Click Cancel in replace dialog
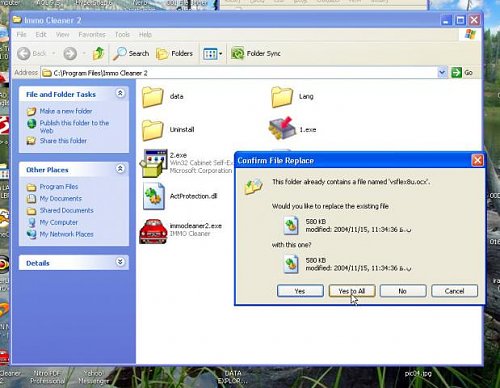500x388 pixels. 454,291
